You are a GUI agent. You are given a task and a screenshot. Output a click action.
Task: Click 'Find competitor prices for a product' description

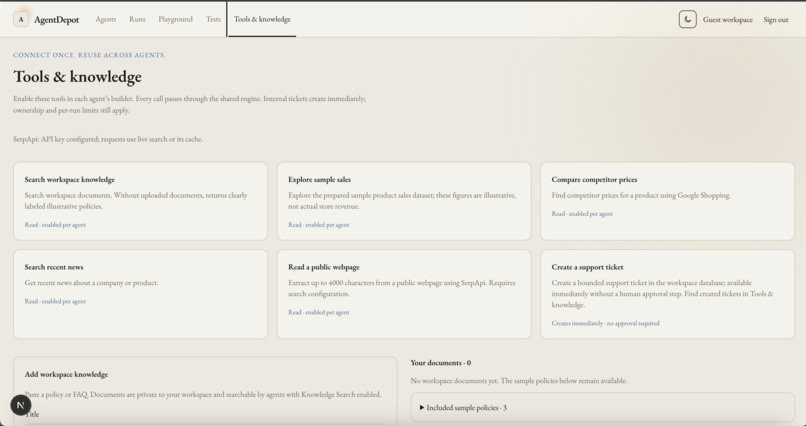click(x=641, y=195)
